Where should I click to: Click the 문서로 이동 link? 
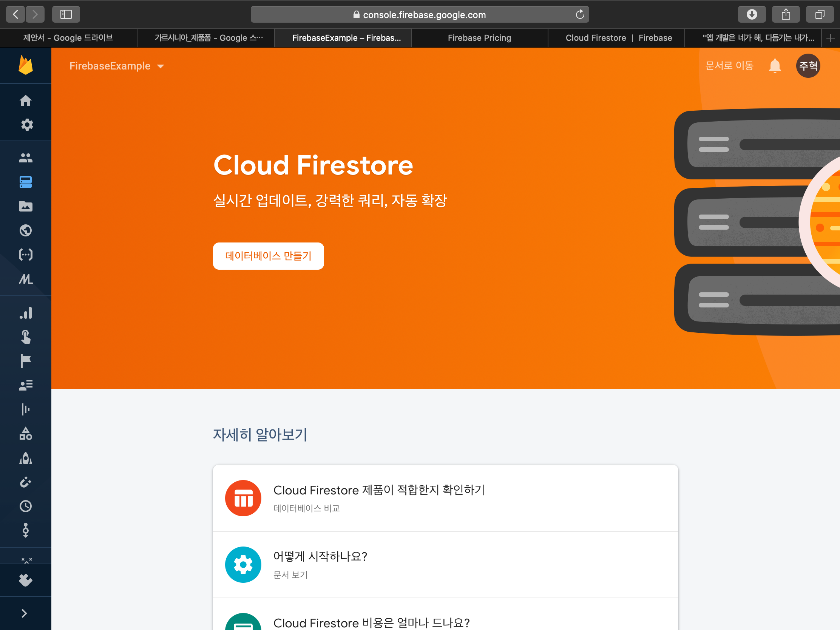pos(729,66)
